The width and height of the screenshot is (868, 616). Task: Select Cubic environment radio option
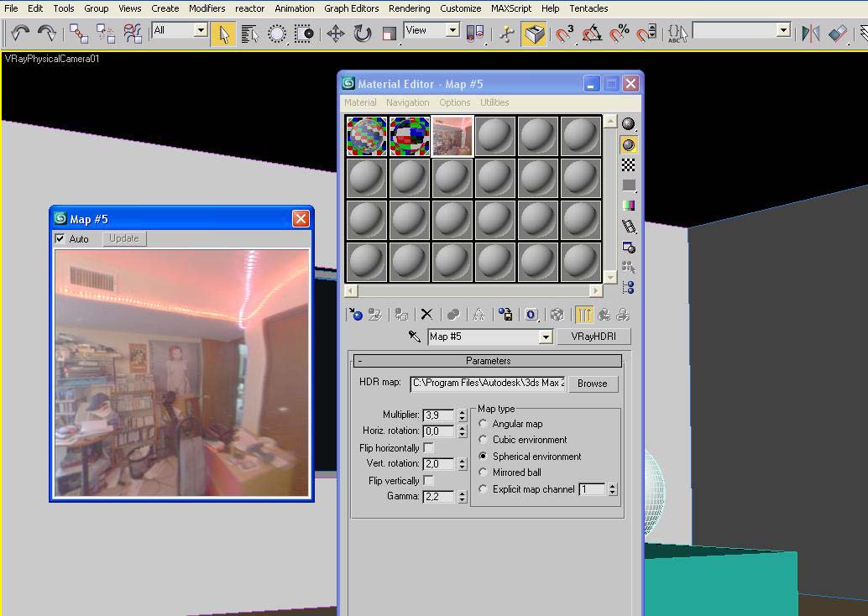coord(484,440)
